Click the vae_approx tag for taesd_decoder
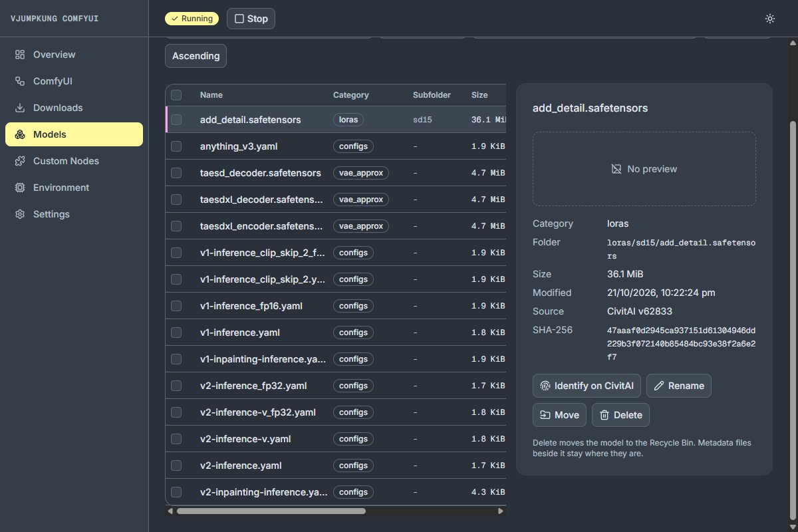The image size is (798, 532). click(x=361, y=173)
